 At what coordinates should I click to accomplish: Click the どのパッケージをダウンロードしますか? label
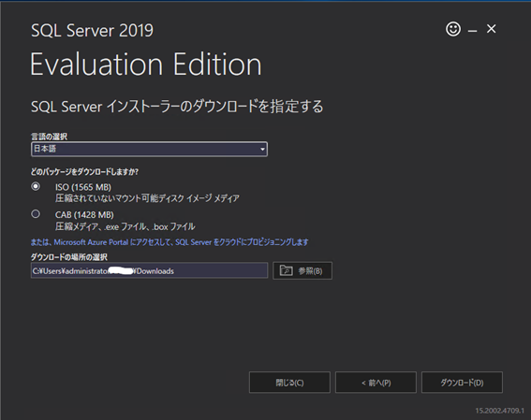(84, 172)
